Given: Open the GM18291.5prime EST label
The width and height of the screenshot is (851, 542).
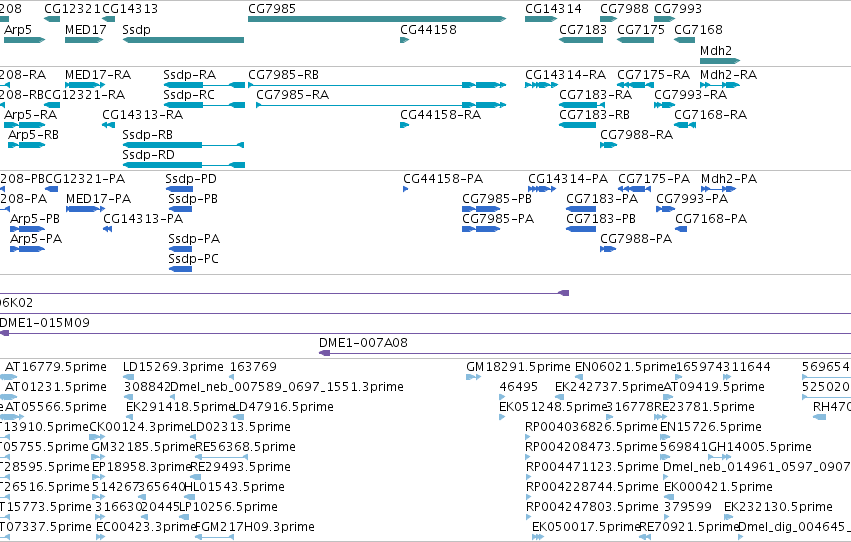Looking at the screenshot, I should click(518, 367).
